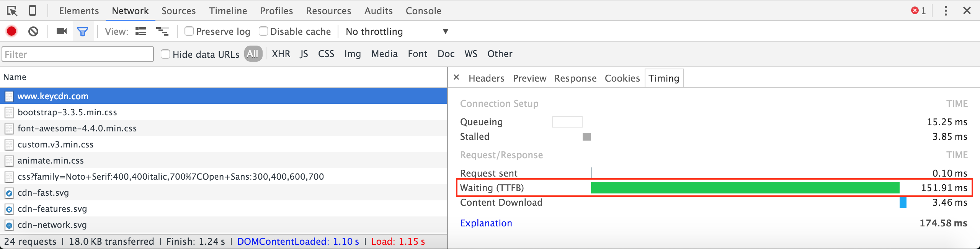Select bootstrap-3.3.5.min.css request row
The image size is (980, 249).
point(67,112)
